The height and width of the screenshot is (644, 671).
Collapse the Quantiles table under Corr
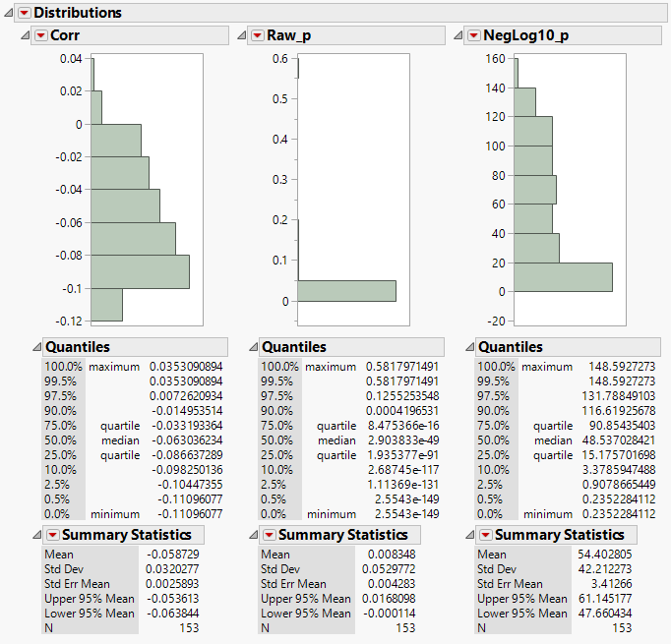click(x=37, y=347)
